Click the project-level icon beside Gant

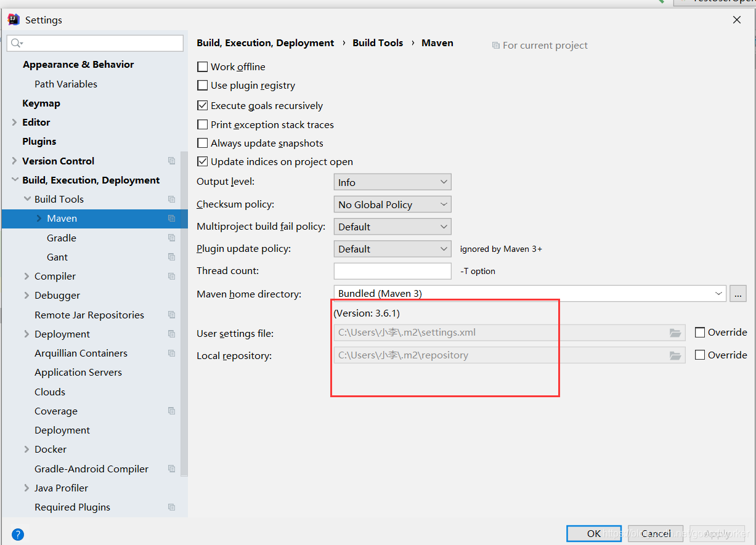coord(172,257)
